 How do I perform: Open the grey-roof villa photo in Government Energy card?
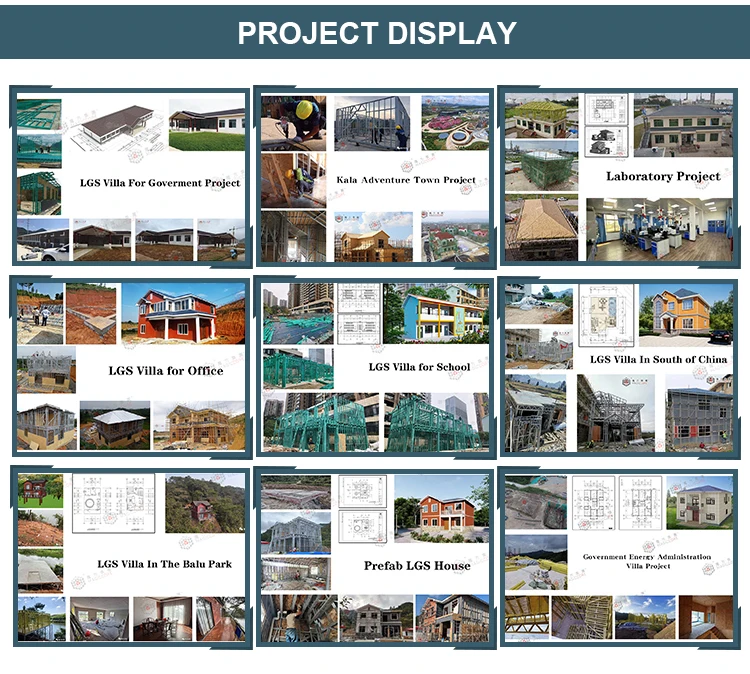[699, 502]
